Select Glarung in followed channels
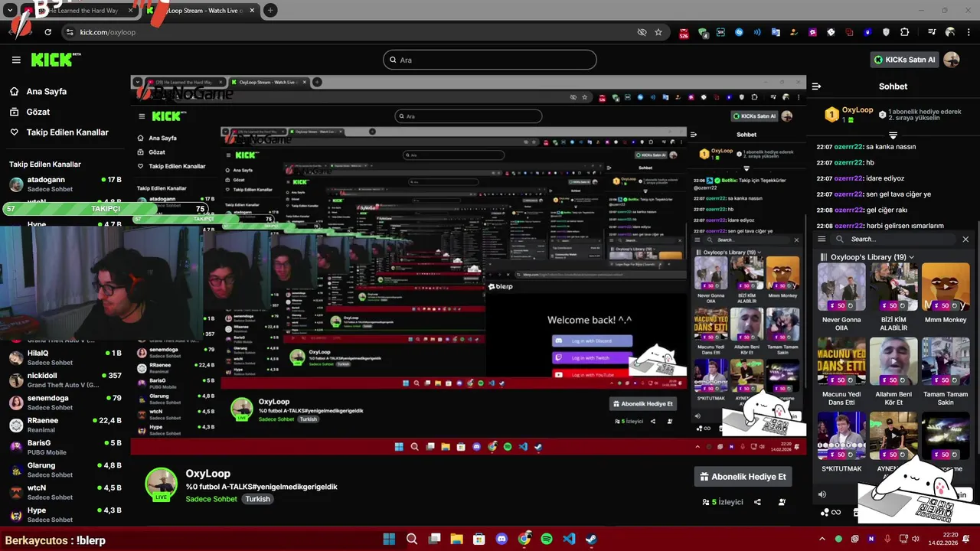The width and height of the screenshot is (980, 551). click(x=65, y=470)
